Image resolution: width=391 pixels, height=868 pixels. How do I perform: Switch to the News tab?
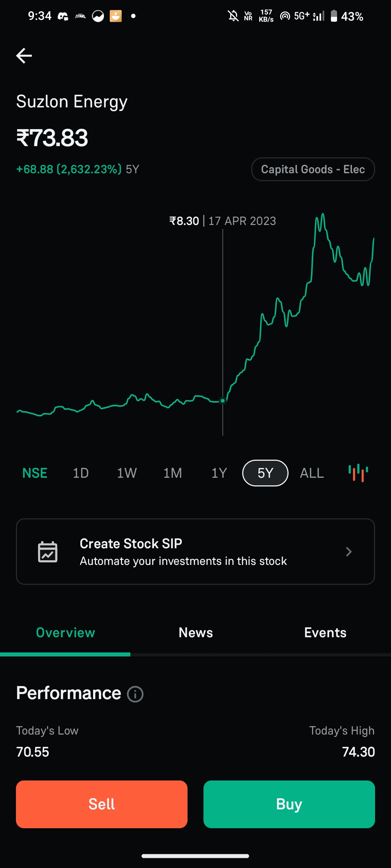195,633
